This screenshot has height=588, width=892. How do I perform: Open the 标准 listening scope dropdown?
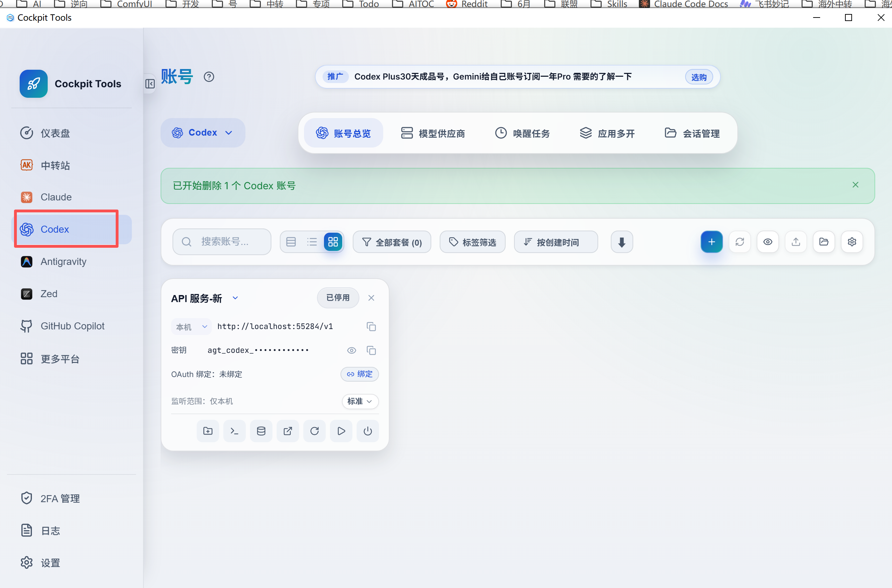360,401
